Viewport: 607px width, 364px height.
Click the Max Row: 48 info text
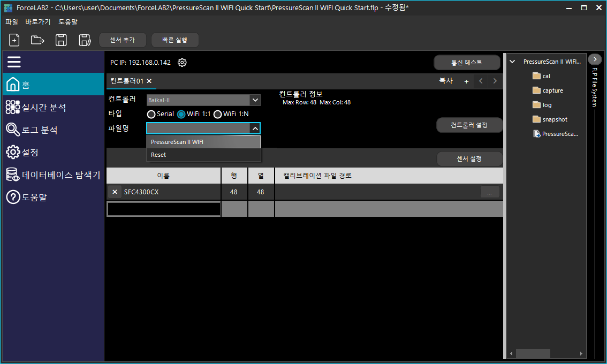299,102
